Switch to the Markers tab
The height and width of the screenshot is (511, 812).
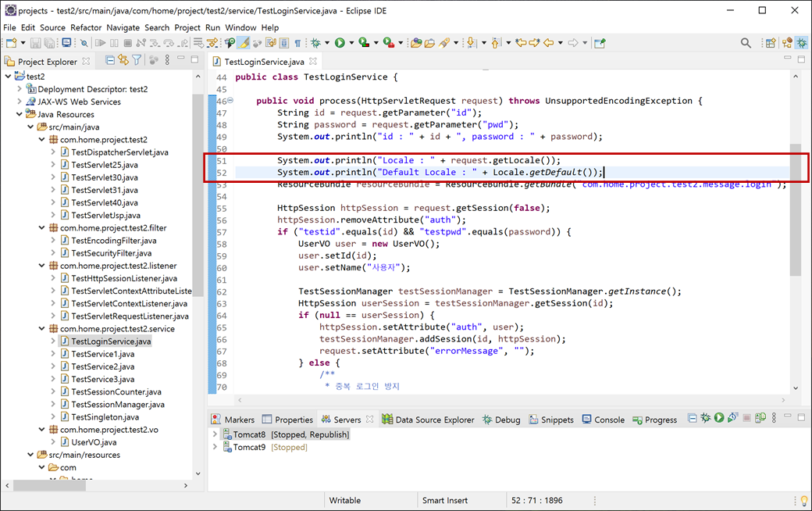233,420
